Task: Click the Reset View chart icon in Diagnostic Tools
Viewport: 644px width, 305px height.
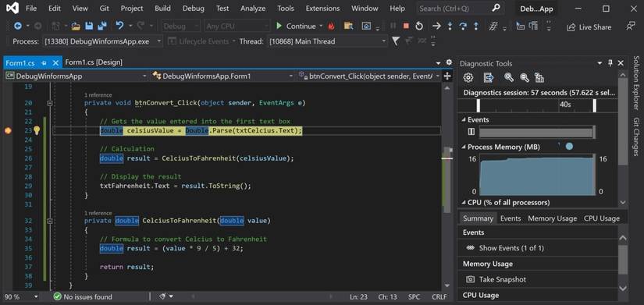Action: (x=539, y=77)
